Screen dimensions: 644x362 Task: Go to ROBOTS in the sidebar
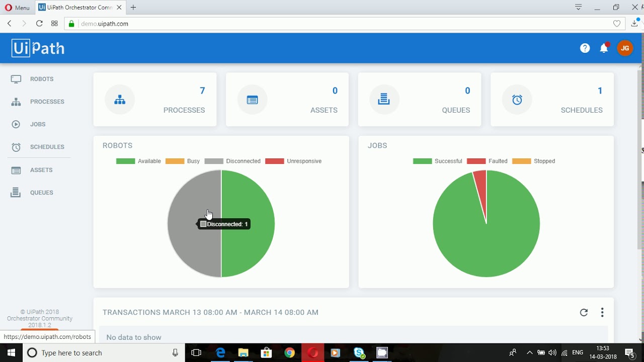point(42,79)
